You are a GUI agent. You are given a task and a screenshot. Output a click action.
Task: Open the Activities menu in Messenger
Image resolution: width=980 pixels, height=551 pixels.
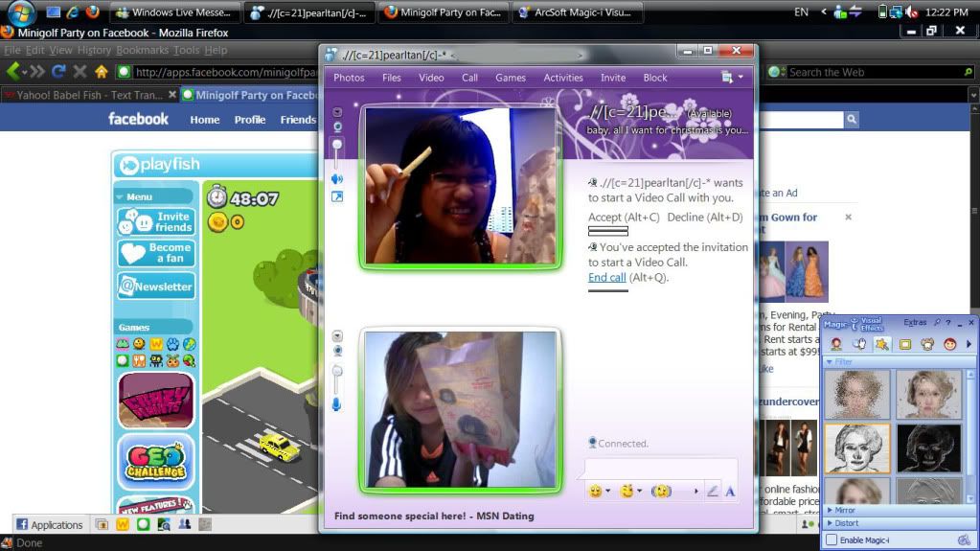click(563, 78)
